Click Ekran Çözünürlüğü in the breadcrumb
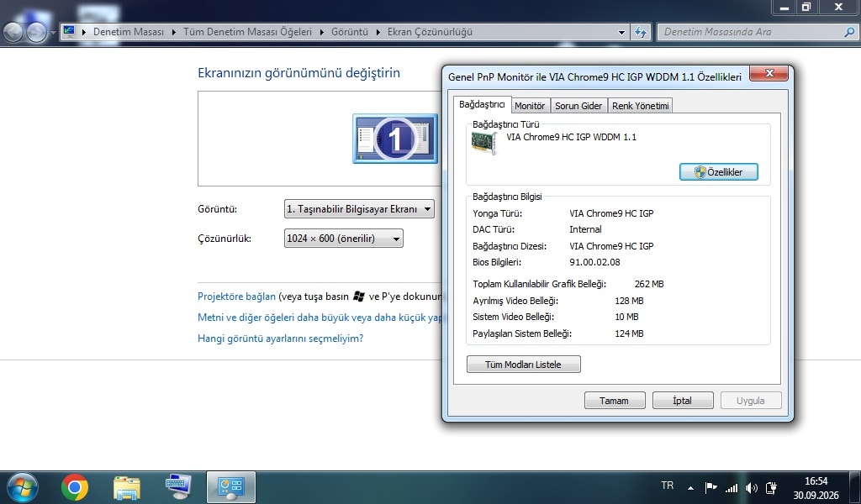 [430, 32]
